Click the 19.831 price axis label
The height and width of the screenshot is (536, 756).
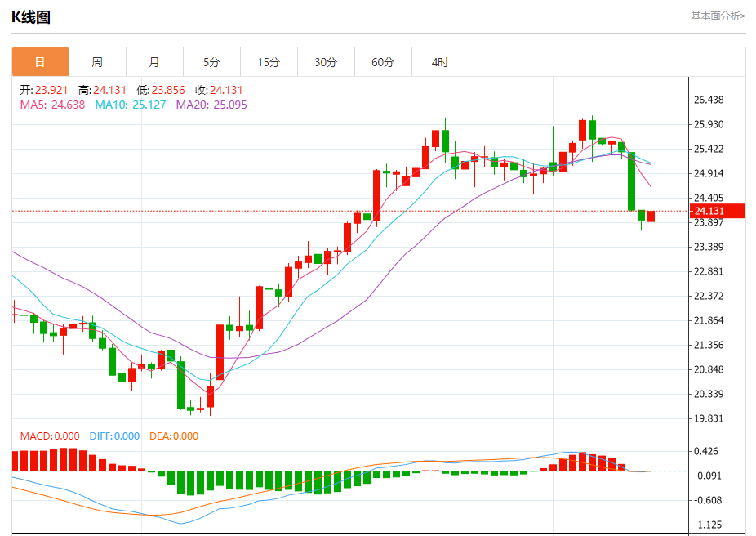[x=709, y=419]
